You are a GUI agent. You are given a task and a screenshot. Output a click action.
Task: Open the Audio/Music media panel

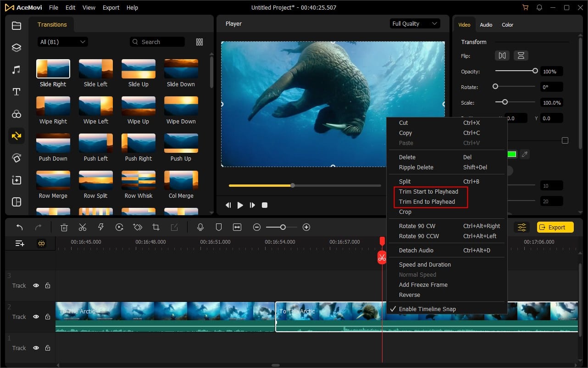coord(17,69)
